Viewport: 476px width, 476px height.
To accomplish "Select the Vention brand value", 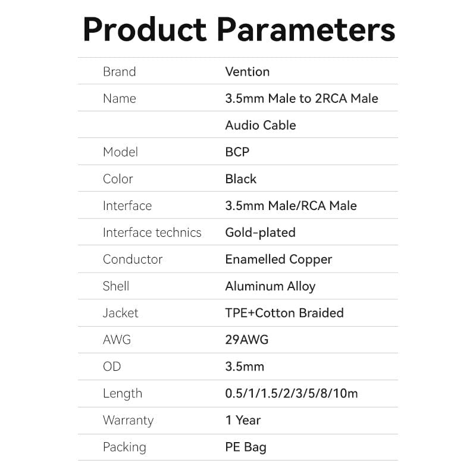I will point(247,71).
